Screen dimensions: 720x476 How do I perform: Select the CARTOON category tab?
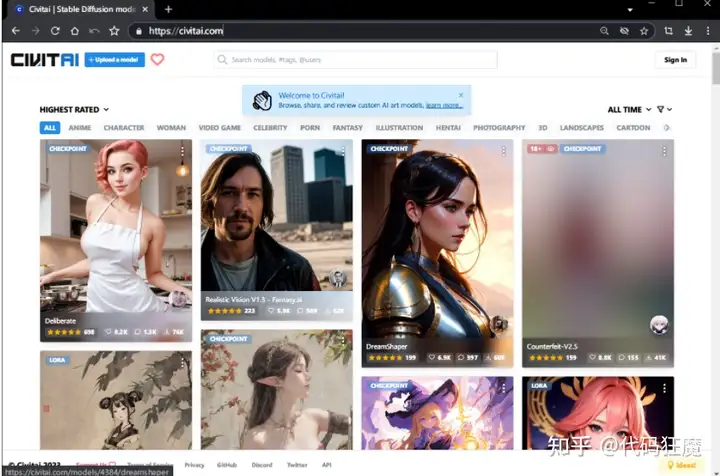coord(633,128)
